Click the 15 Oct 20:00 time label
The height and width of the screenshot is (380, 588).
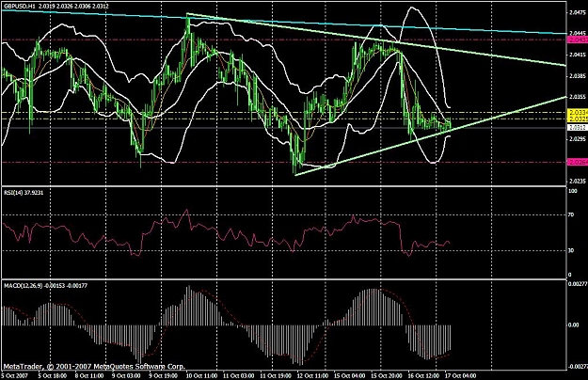pyautogui.click(x=387, y=376)
